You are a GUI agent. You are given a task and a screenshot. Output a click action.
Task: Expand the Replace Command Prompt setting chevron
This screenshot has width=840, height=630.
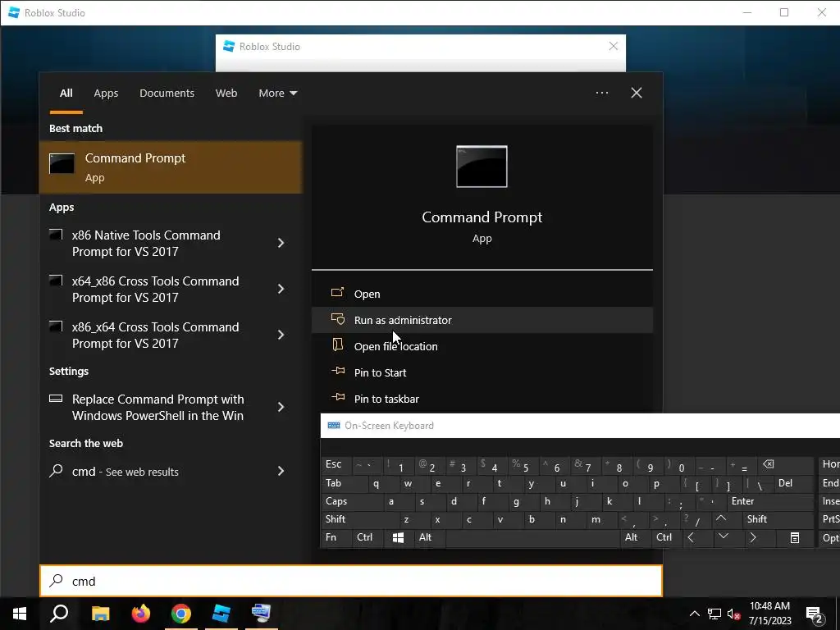point(281,407)
